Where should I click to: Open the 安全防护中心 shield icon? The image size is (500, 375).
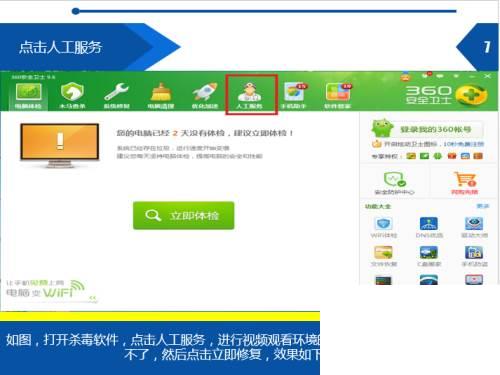coord(395,183)
